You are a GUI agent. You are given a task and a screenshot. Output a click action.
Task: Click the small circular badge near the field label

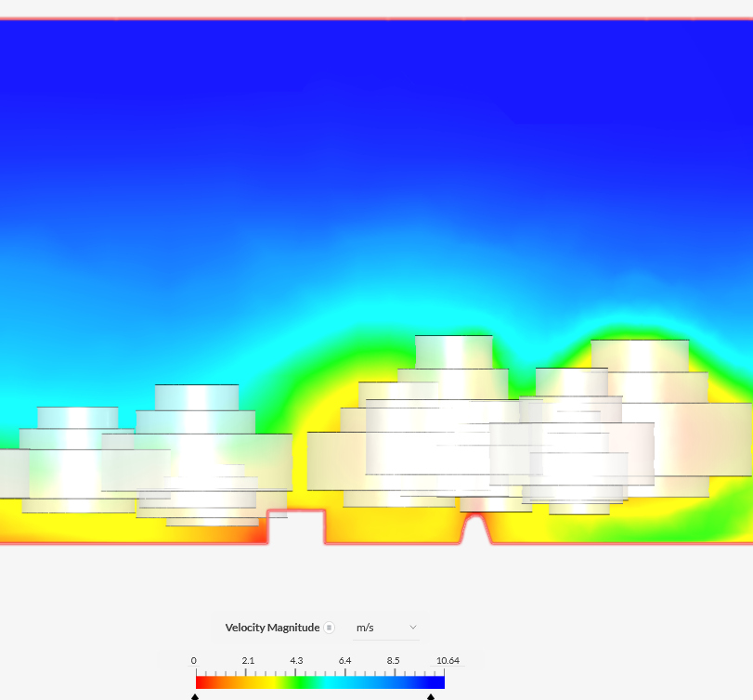(329, 628)
